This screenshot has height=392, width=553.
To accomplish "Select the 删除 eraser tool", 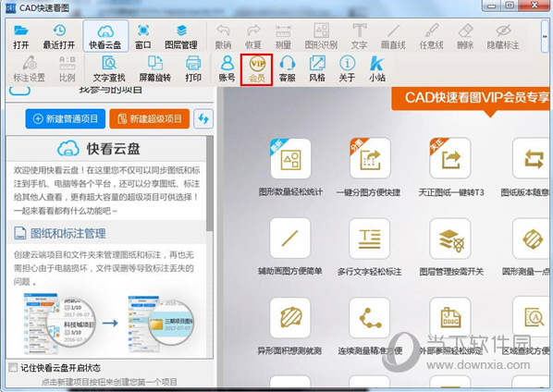I will [465, 37].
